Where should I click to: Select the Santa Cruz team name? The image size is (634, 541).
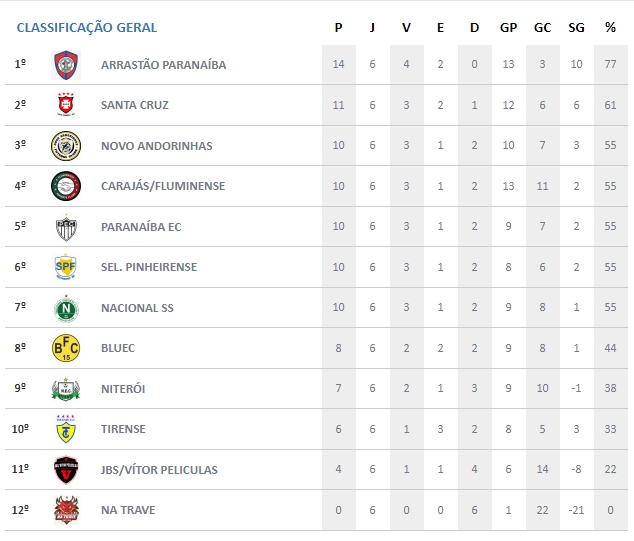coord(134,105)
